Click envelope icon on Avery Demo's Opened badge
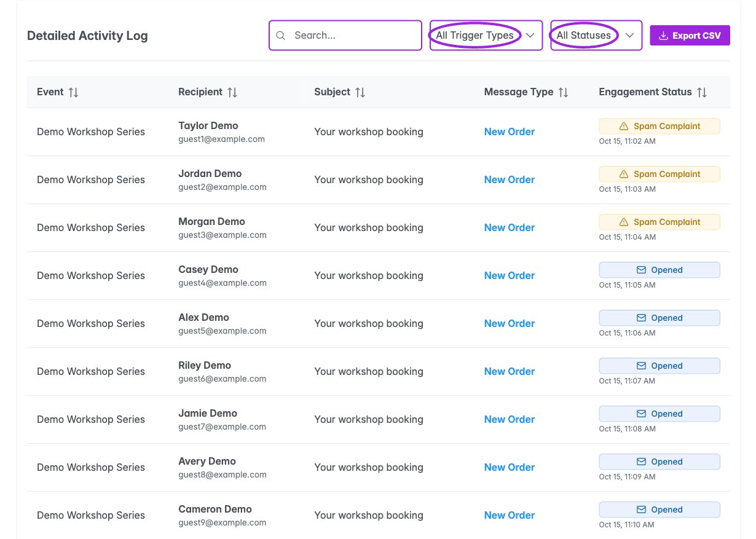The width and height of the screenshot is (756, 539). (x=641, y=462)
